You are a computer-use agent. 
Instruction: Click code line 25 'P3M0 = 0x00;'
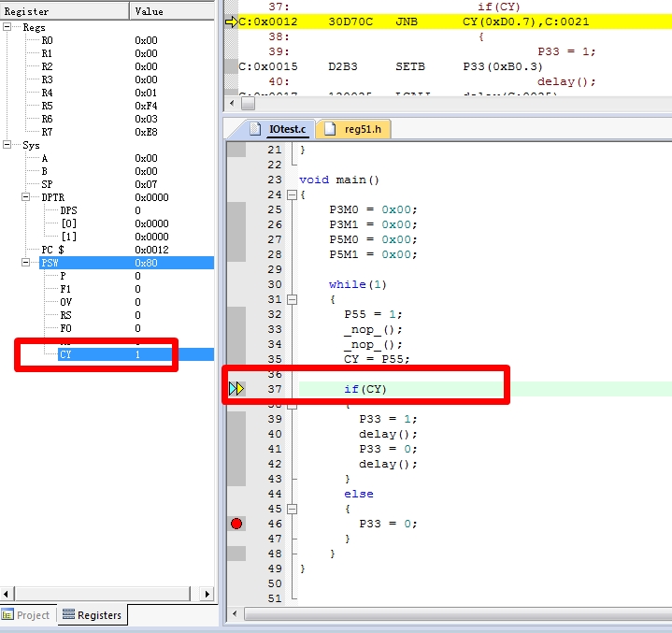373,209
